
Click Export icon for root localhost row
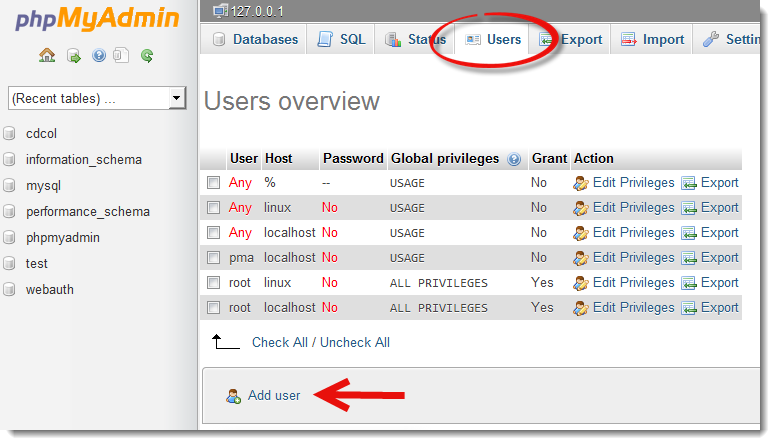[689, 308]
